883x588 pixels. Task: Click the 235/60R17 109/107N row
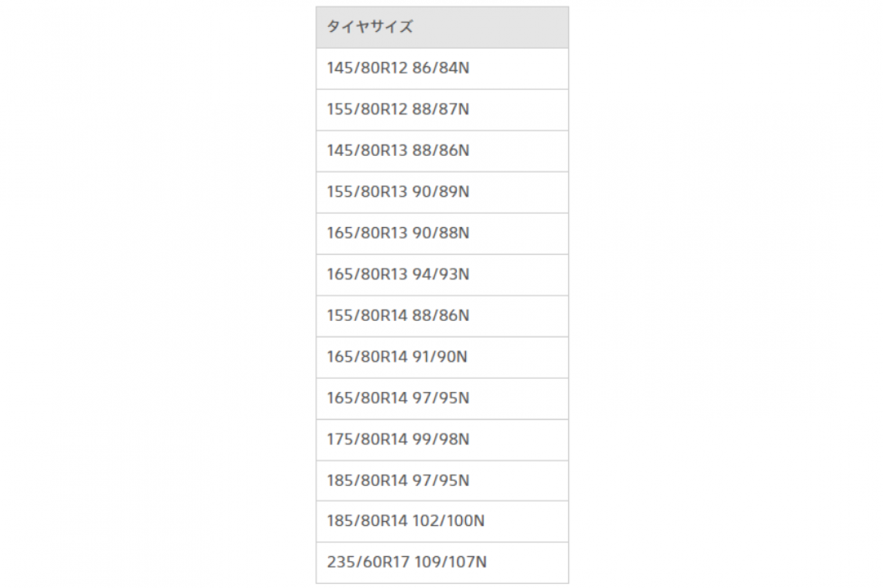442,562
